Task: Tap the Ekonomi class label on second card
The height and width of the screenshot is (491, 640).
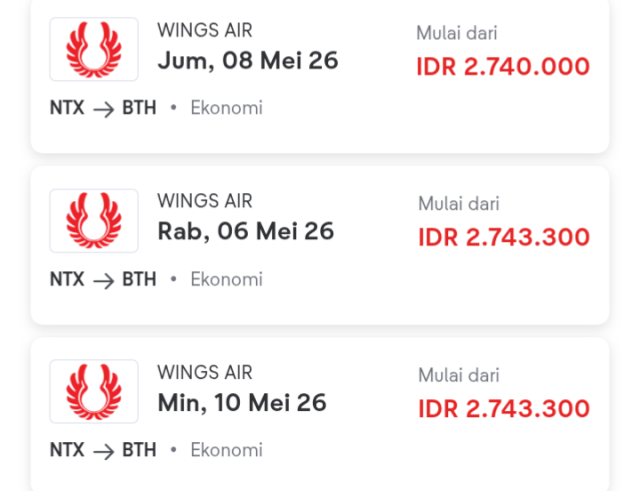Action: coord(227,280)
